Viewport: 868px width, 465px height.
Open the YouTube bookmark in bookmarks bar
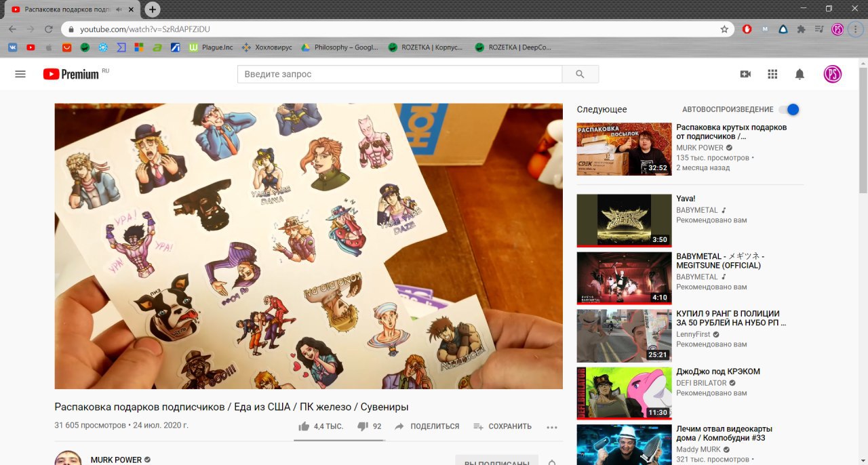[31, 47]
